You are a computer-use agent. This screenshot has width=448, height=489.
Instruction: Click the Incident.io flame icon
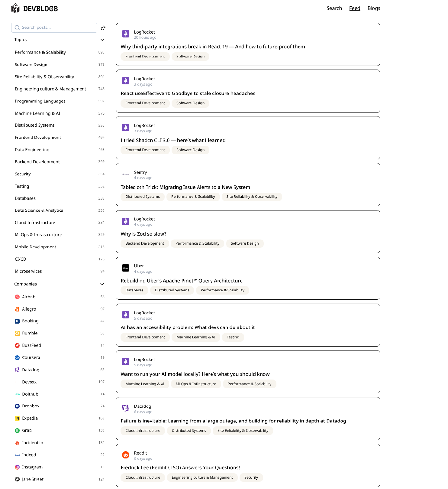[x=17, y=443]
